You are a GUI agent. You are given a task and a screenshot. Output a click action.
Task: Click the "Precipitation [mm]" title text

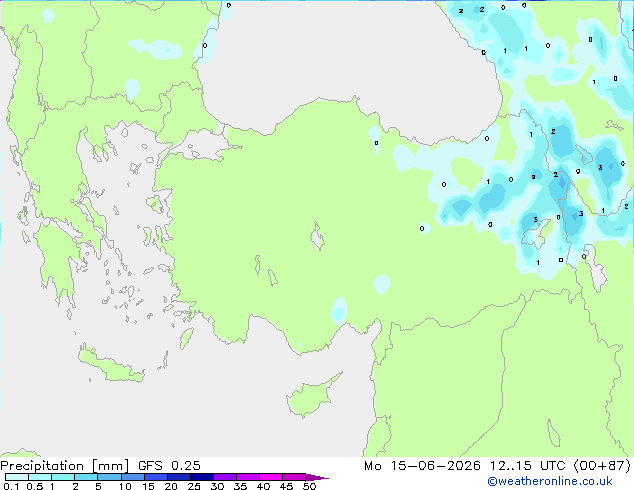[64, 466]
